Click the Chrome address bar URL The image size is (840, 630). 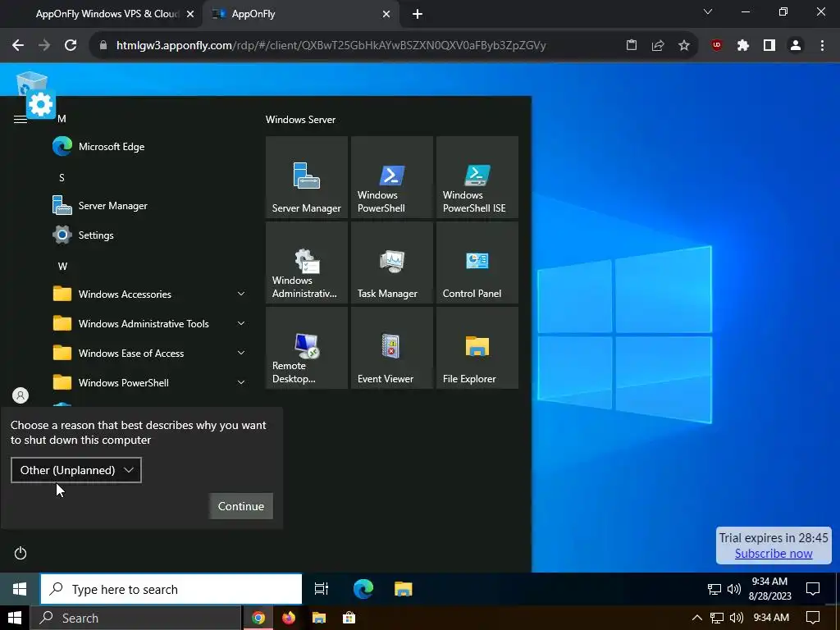[331, 46]
